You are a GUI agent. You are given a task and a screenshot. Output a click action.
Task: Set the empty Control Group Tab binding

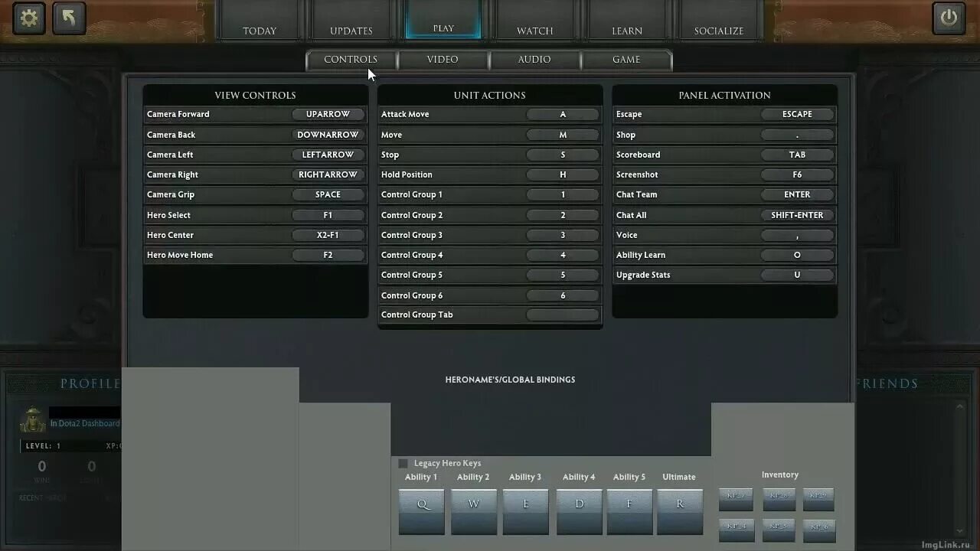[563, 315]
